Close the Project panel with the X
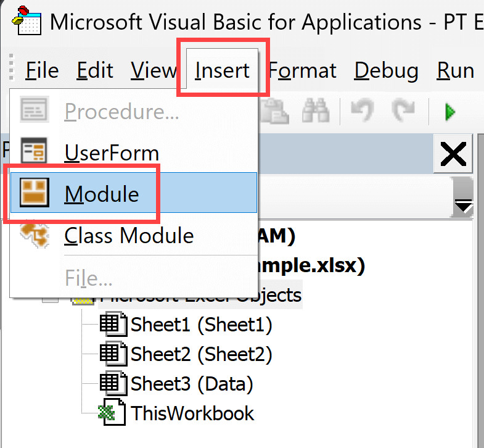 point(453,154)
